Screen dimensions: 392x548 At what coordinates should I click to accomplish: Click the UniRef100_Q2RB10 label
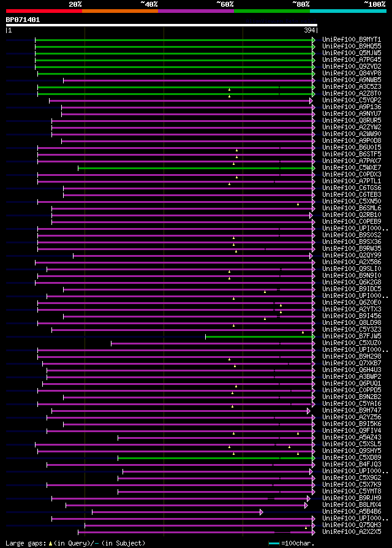coord(352,215)
